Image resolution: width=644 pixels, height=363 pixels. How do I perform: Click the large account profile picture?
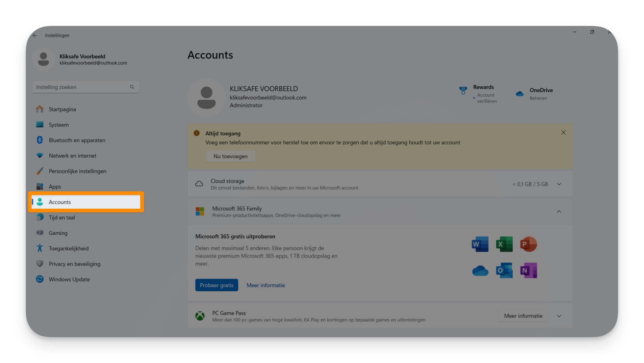[x=206, y=97]
